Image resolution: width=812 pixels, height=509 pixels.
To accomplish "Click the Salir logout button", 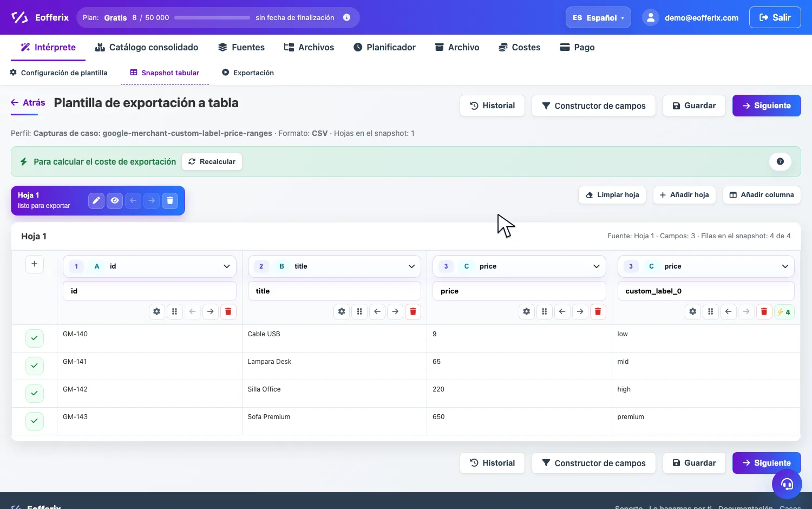I will coord(775,17).
